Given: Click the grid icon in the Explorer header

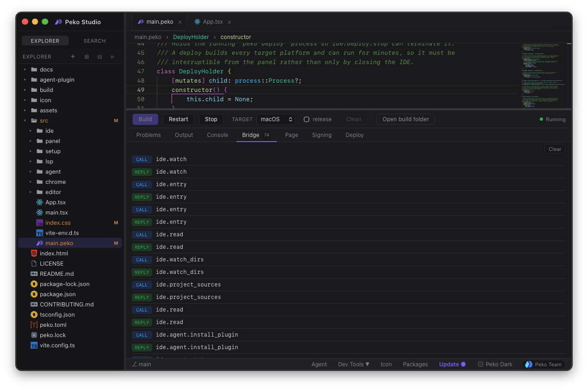Looking at the screenshot, I should point(86,57).
